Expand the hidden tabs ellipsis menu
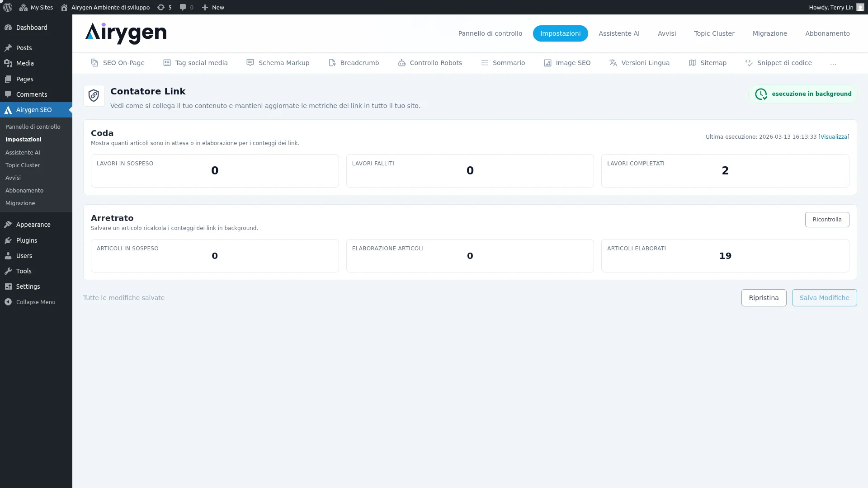This screenshot has height=488, width=868. pyautogui.click(x=833, y=63)
